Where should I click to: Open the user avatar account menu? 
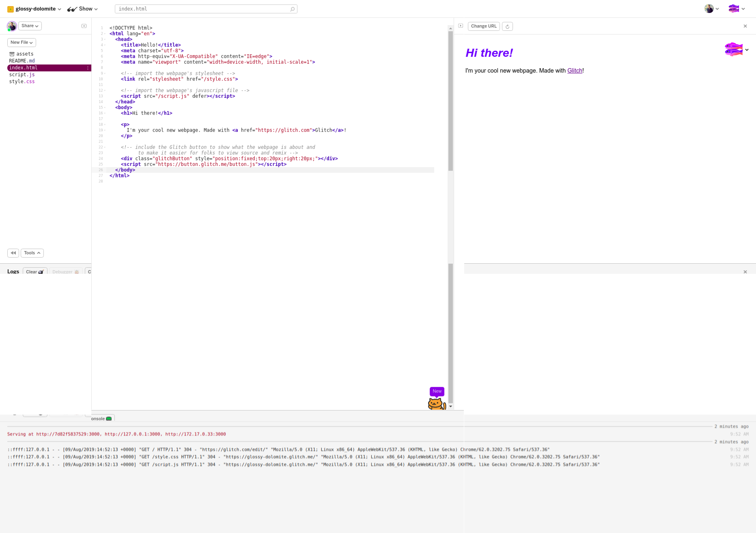[712, 9]
